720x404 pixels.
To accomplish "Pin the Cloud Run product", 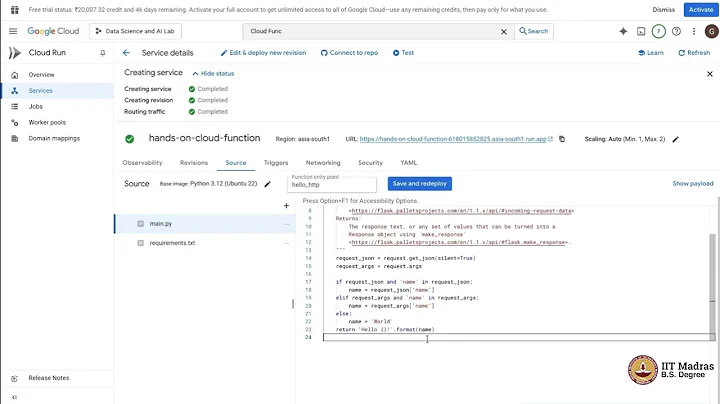I will tap(103, 53).
